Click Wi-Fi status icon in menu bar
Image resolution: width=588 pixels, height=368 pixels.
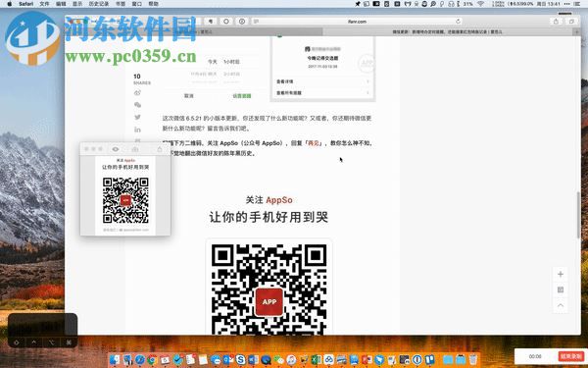point(480,4)
